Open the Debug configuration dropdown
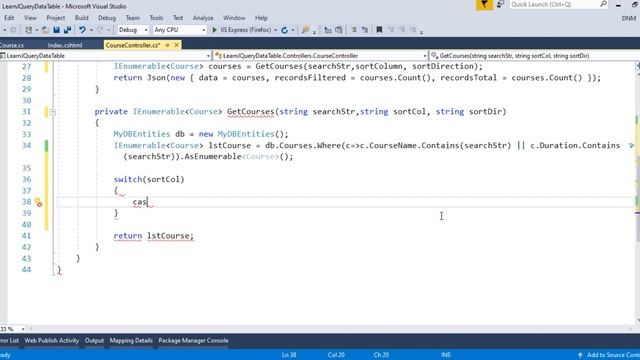 [x=133, y=30]
